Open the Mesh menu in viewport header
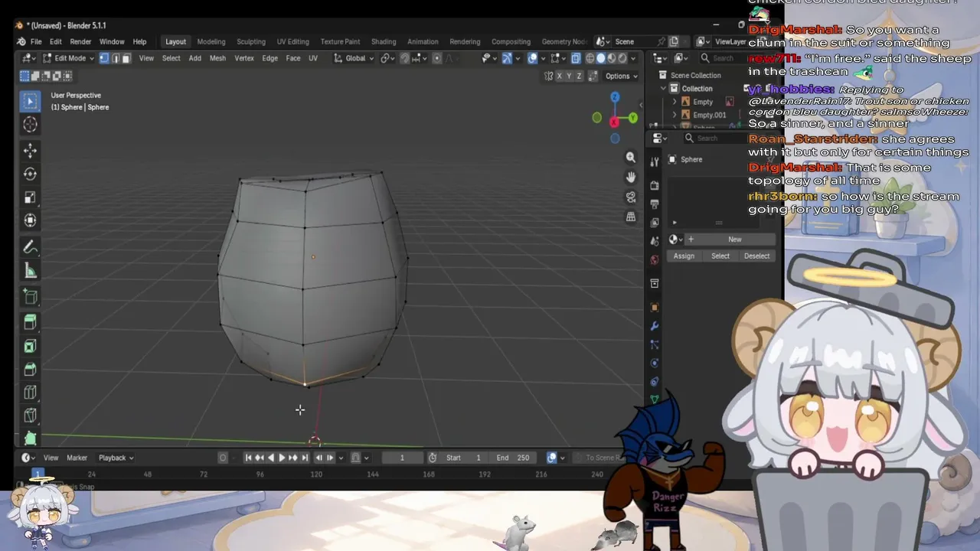 pos(217,58)
